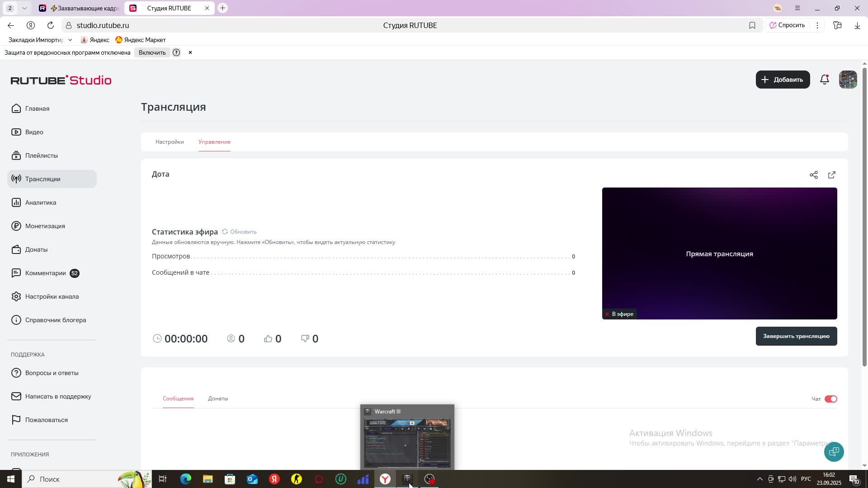
Task: Click the Добавить button
Action: (x=783, y=80)
